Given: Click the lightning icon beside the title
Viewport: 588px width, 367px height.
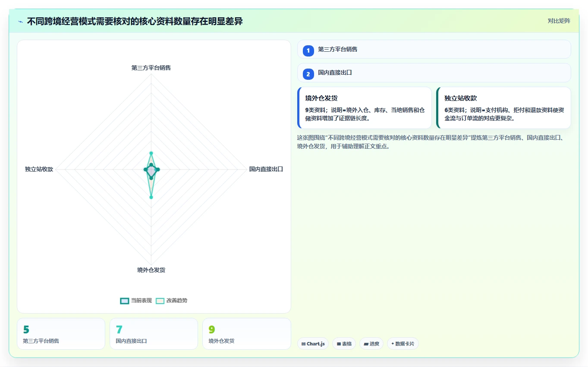Looking at the screenshot, I should point(21,22).
